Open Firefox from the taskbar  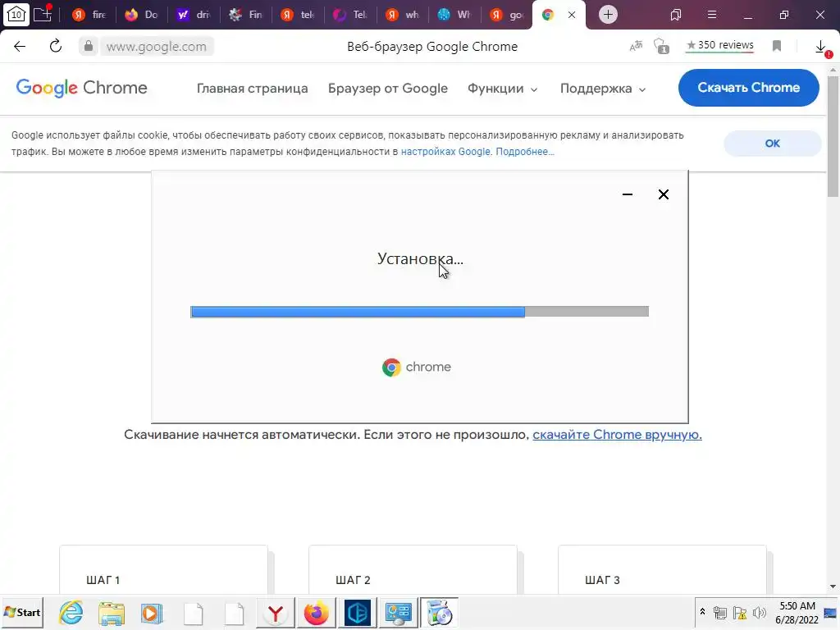point(316,613)
